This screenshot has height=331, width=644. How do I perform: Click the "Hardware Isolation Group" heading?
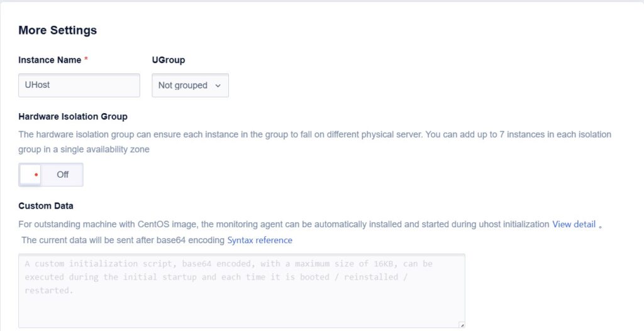coord(73,117)
